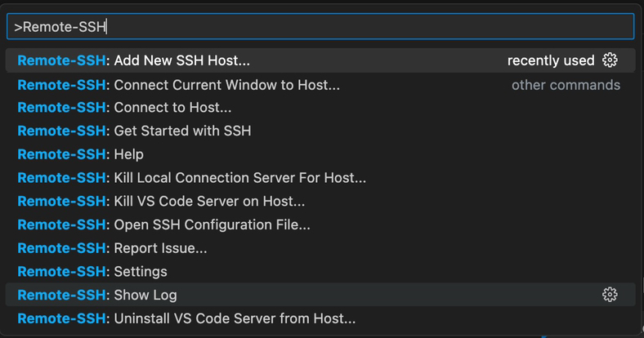Click the 'recently used' label

pyautogui.click(x=551, y=60)
